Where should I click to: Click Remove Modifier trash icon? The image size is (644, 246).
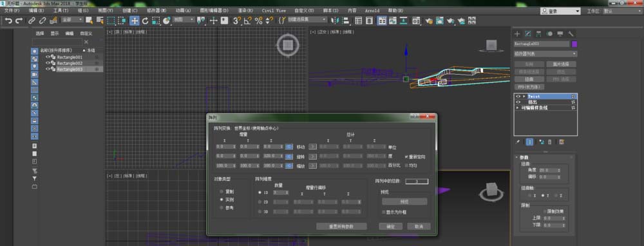pos(549,142)
